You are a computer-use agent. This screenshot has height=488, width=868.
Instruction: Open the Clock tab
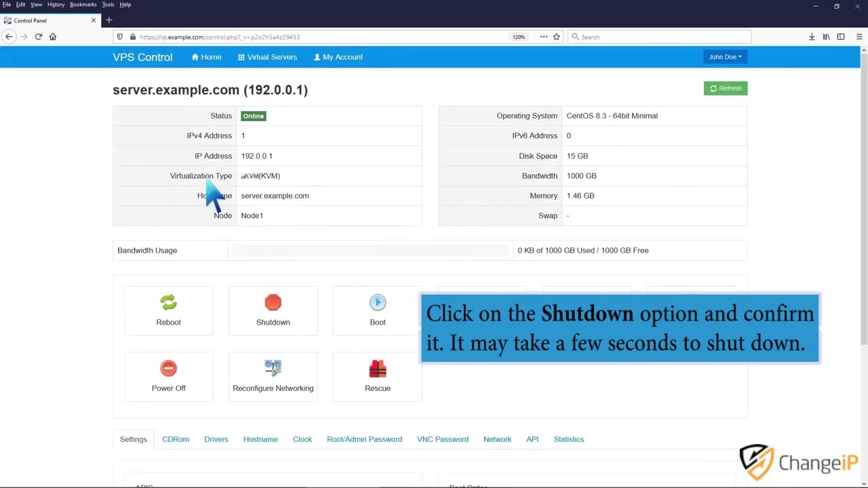click(x=302, y=439)
